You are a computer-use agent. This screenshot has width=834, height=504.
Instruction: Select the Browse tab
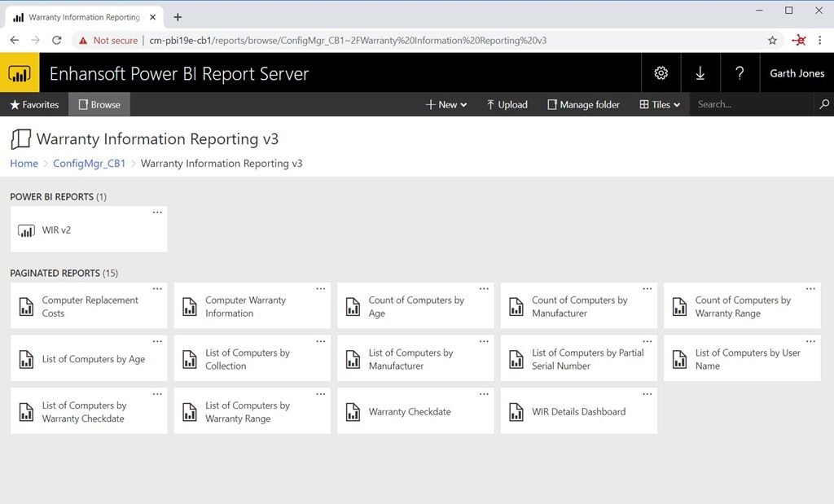click(x=99, y=104)
